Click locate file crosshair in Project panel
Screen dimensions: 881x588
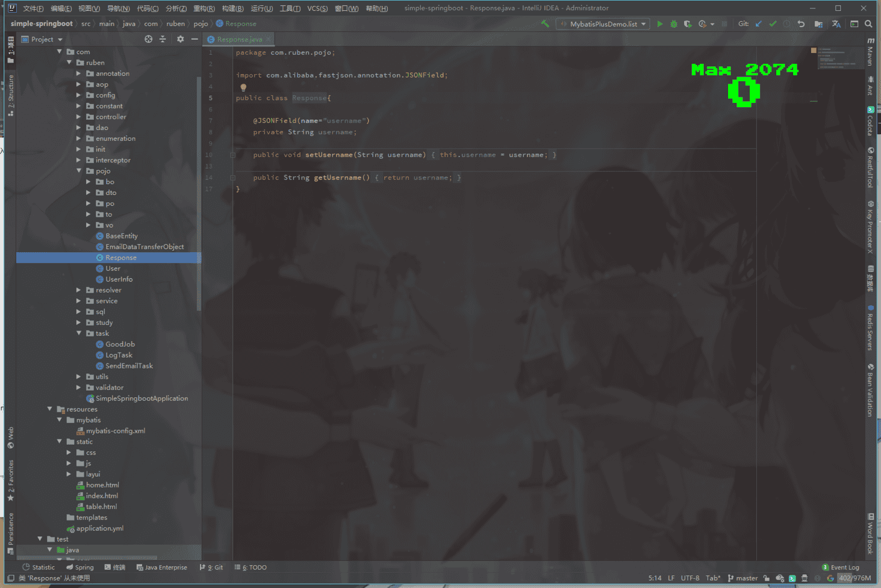coord(148,39)
